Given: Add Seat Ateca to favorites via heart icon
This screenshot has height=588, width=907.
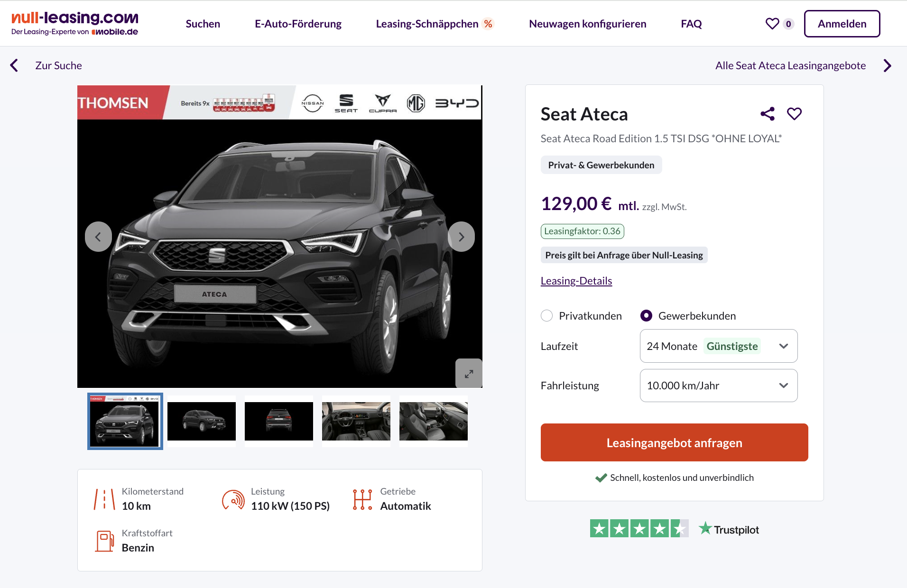Looking at the screenshot, I should point(794,114).
